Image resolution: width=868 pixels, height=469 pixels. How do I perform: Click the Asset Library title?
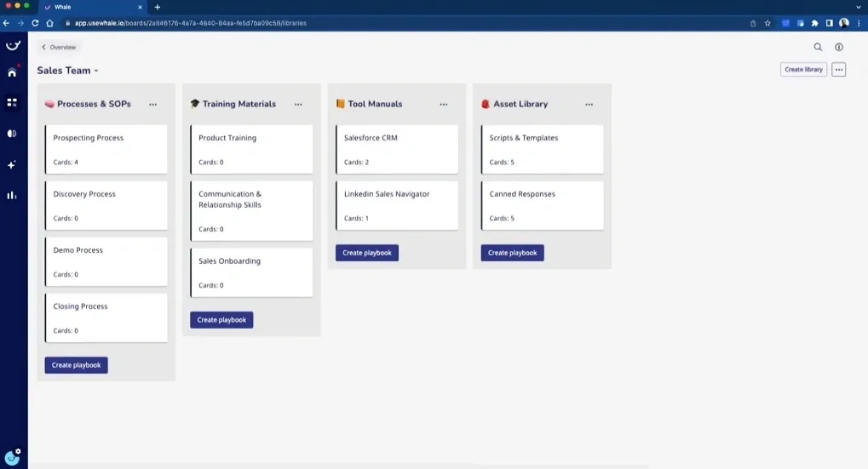pos(520,104)
